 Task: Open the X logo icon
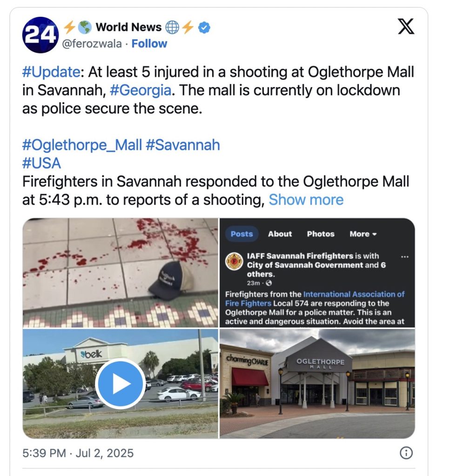[x=406, y=26]
